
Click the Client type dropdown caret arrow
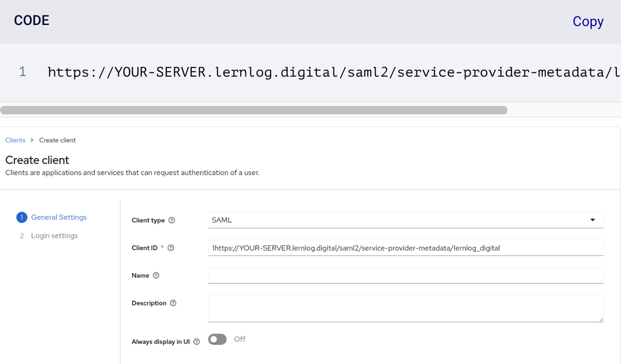coord(592,220)
